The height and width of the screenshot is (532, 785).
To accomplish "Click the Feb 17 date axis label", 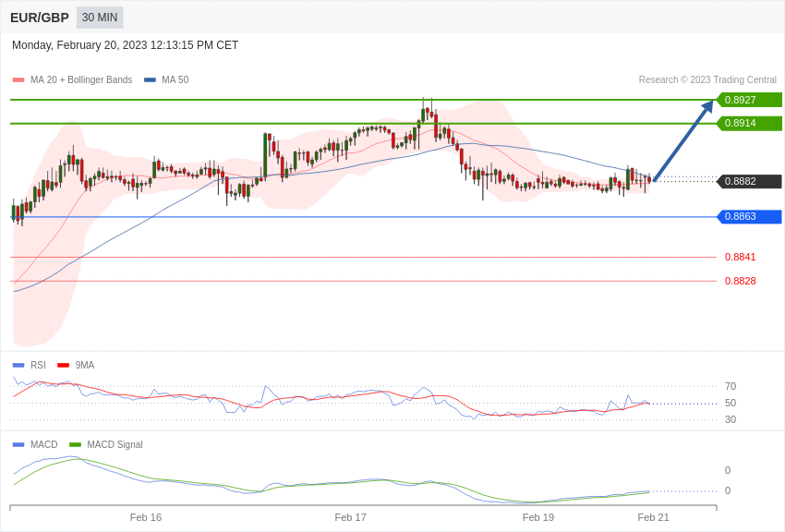I will pos(350,517).
